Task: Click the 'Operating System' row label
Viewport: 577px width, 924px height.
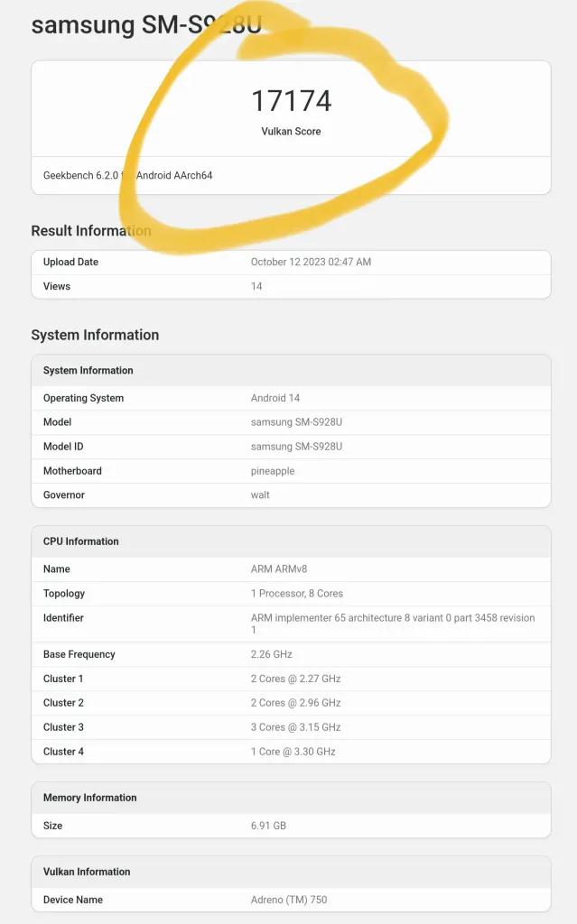Action: tap(83, 398)
